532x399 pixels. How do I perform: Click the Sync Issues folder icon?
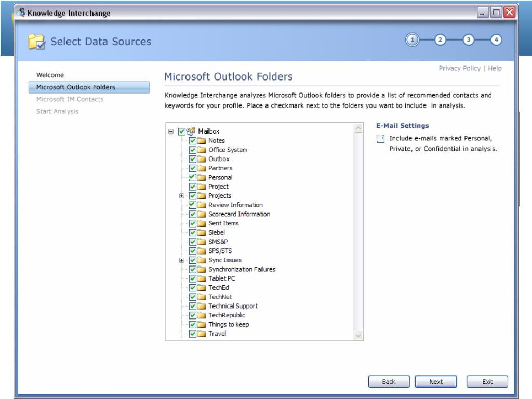point(202,260)
